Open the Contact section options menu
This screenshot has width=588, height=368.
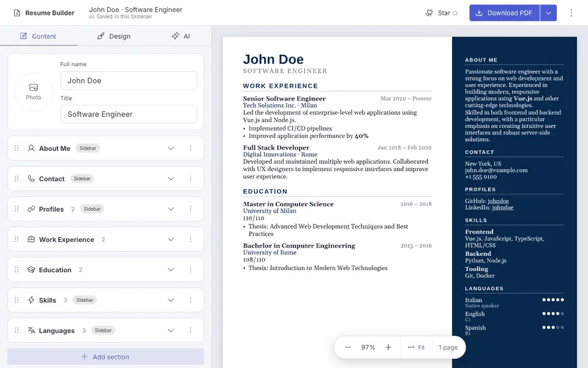point(190,178)
